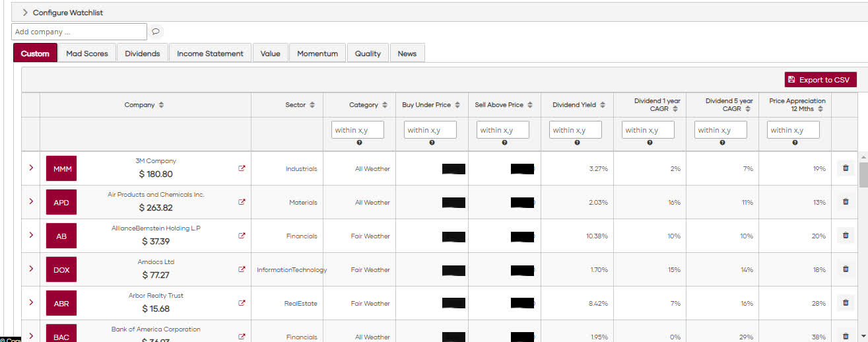Open Arbor Realty Trust external link icon

[242, 303]
